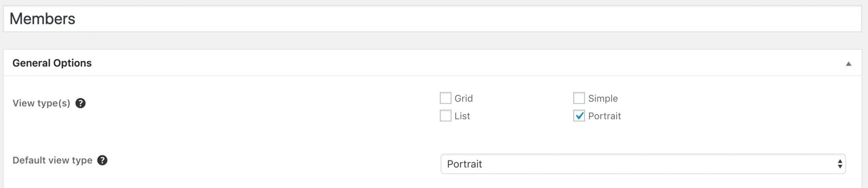Click the Default view type field label
868x188 pixels.
coord(52,160)
